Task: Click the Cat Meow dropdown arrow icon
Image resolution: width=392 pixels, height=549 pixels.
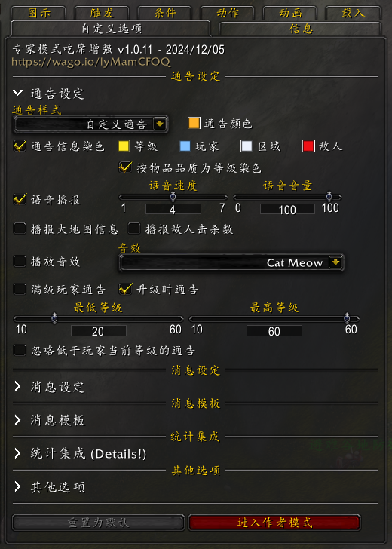Action: coord(335,262)
